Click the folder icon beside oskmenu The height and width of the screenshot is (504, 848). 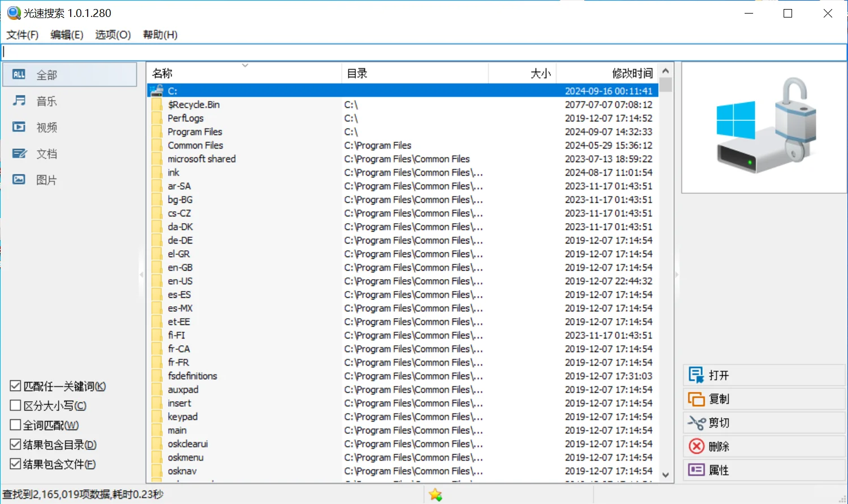(x=157, y=457)
